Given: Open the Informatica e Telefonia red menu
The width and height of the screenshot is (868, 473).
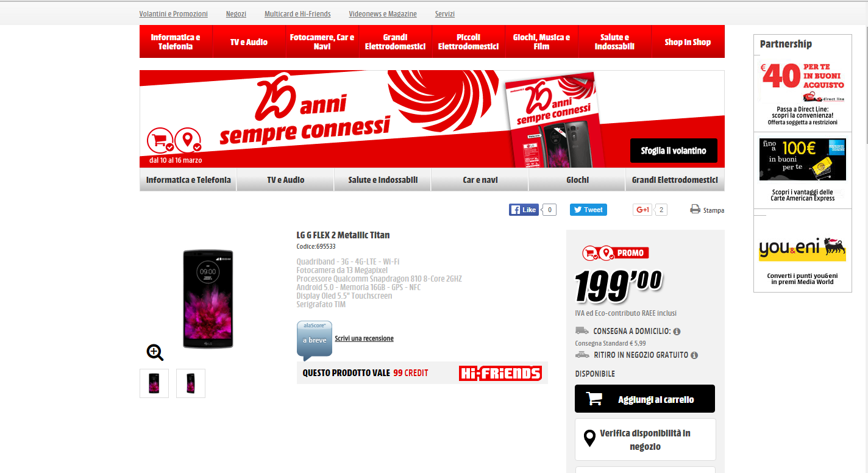Looking at the screenshot, I should tap(176, 41).
